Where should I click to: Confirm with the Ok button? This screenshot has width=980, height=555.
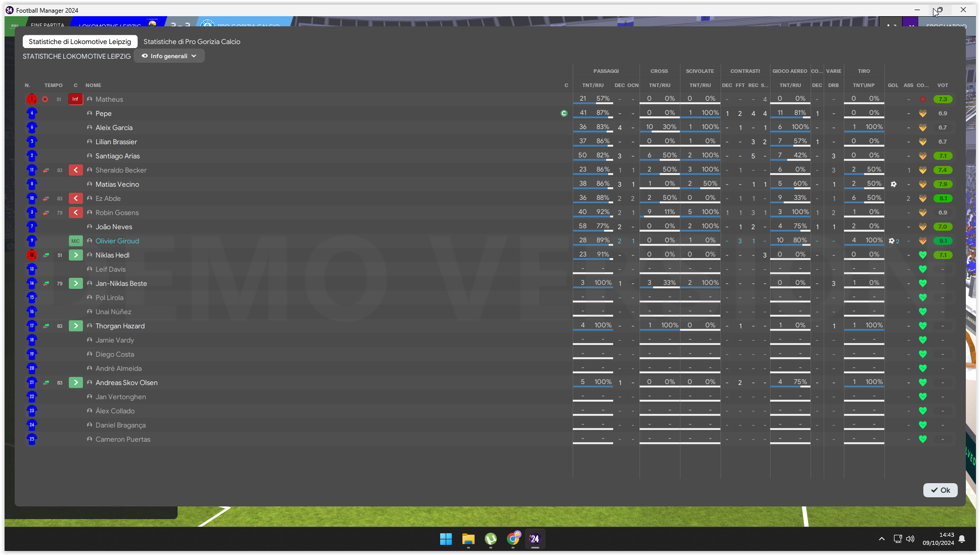point(940,490)
